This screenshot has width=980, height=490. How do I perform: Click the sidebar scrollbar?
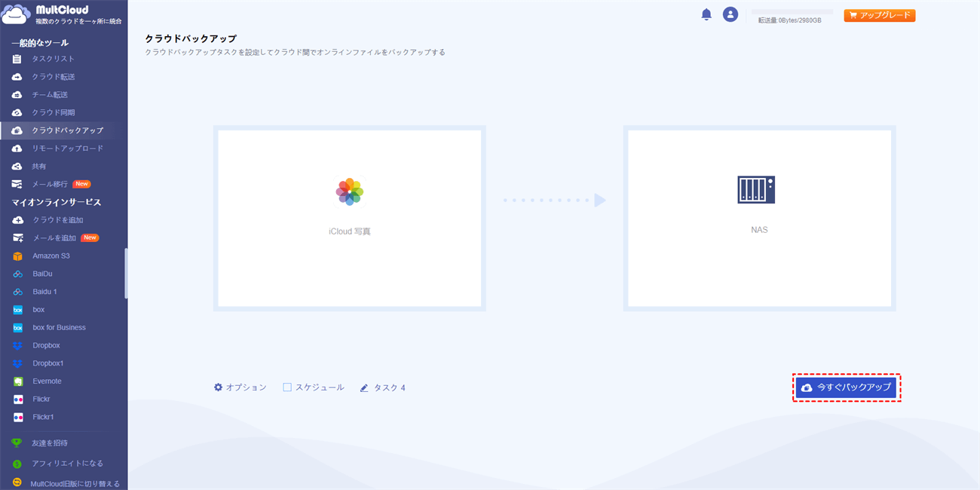[x=126, y=273]
